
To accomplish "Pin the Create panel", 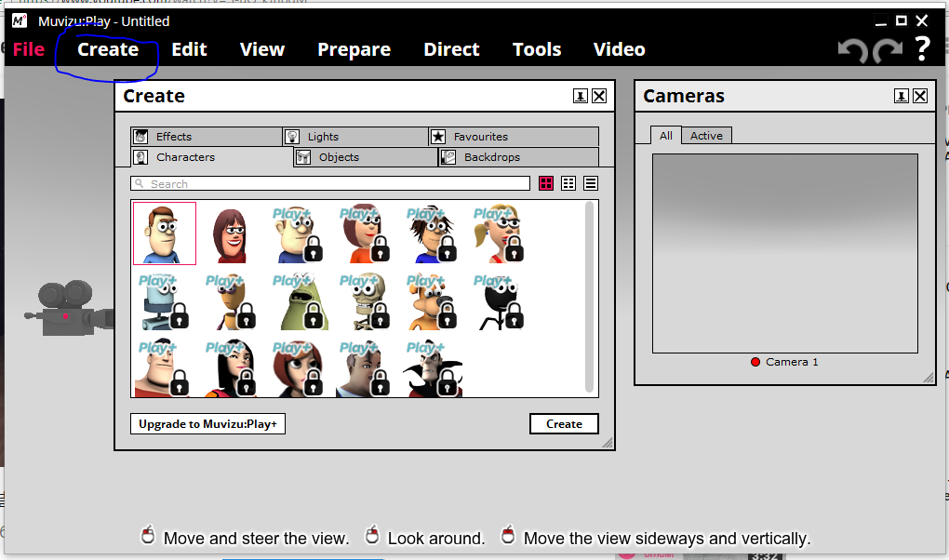I will (x=581, y=96).
